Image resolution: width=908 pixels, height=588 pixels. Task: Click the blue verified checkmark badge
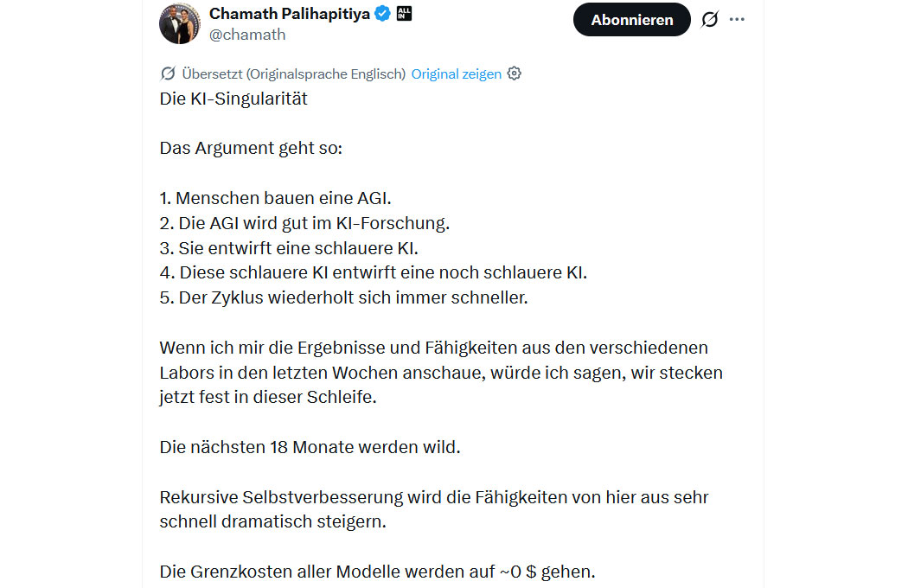[x=383, y=13]
